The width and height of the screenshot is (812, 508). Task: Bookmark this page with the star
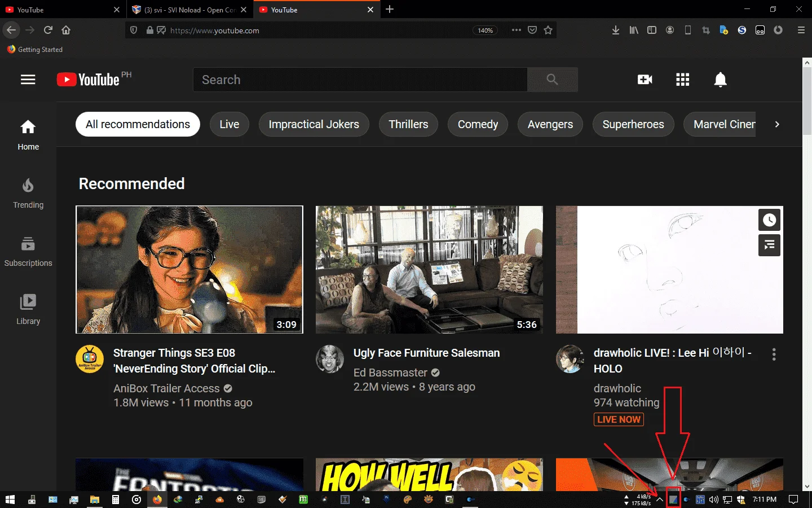[x=548, y=30]
